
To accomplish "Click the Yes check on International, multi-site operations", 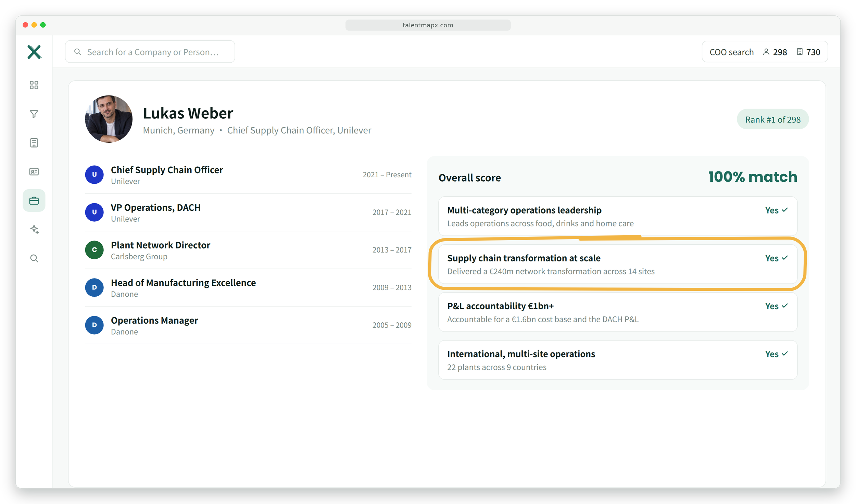I will point(776,354).
